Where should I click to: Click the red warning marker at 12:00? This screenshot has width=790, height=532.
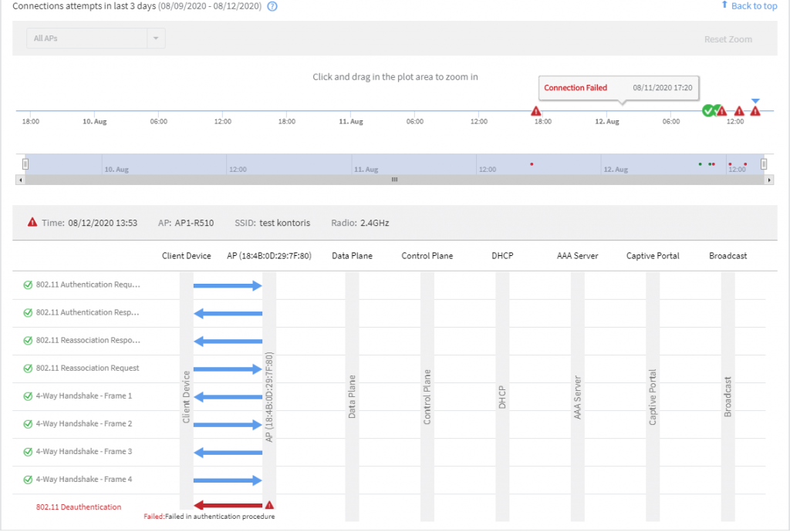coord(739,112)
